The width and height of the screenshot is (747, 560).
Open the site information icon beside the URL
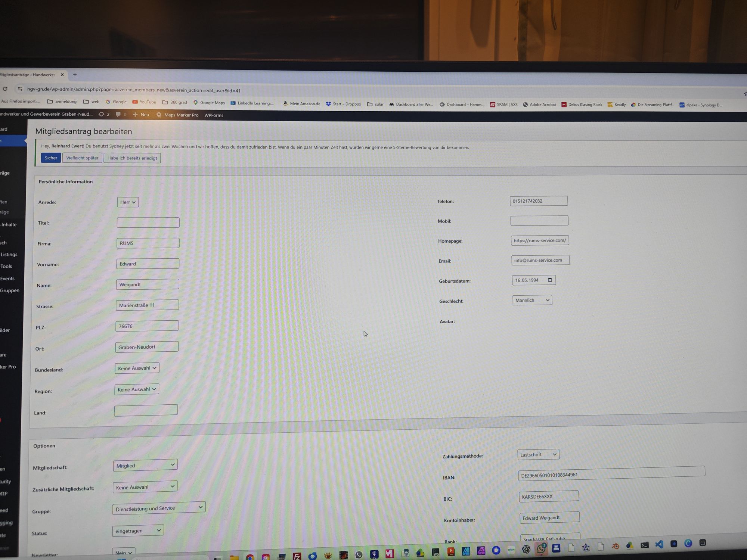coord(20,89)
